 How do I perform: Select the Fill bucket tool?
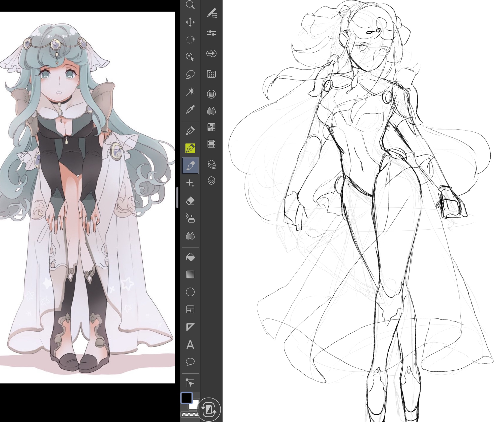(190, 257)
